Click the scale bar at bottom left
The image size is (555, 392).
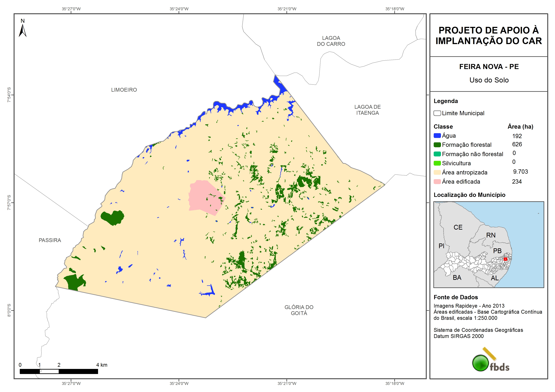59,371
